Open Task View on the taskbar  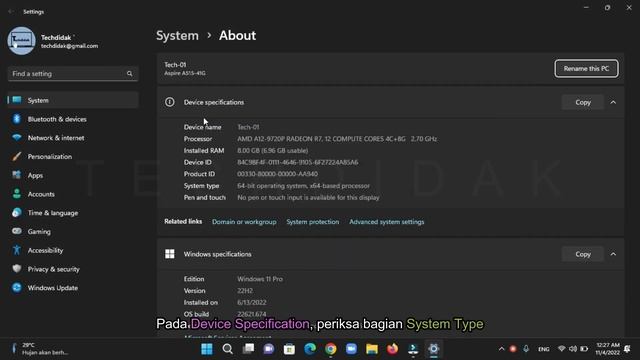[x=248, y=349]
